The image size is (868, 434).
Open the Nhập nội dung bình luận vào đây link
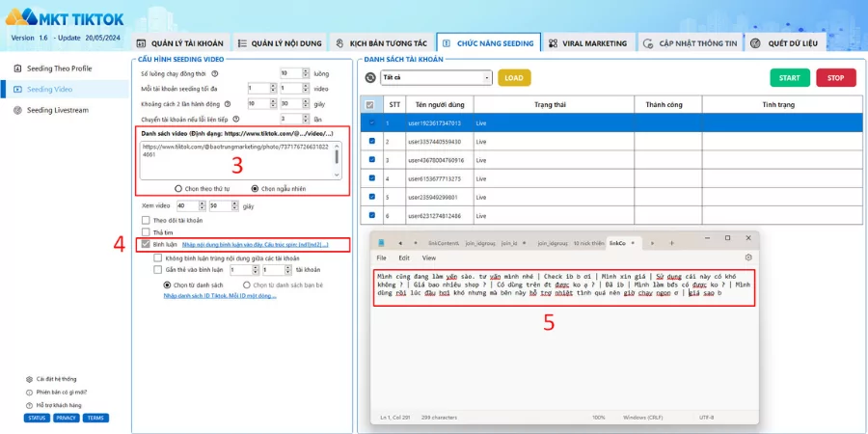click(256, 244)
